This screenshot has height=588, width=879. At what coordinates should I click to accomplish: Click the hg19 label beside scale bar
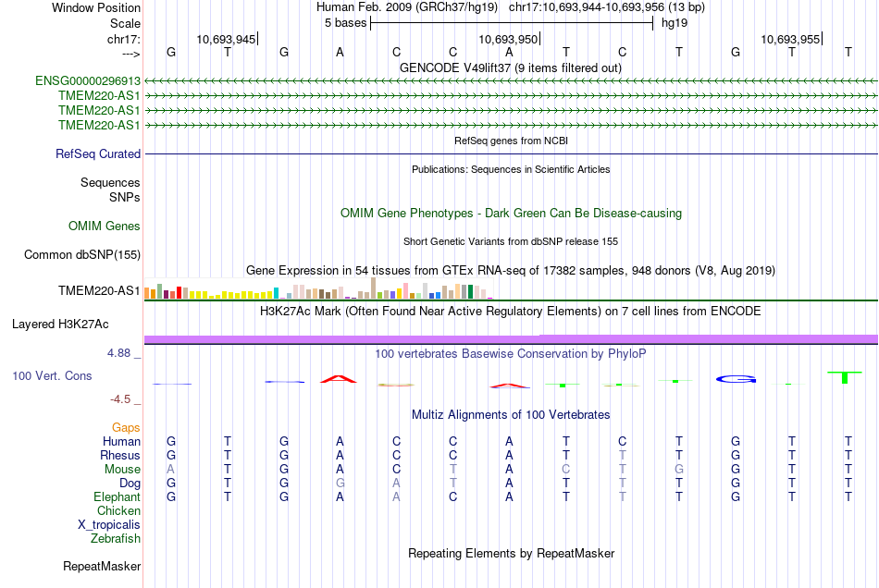(x=675, y=23)
